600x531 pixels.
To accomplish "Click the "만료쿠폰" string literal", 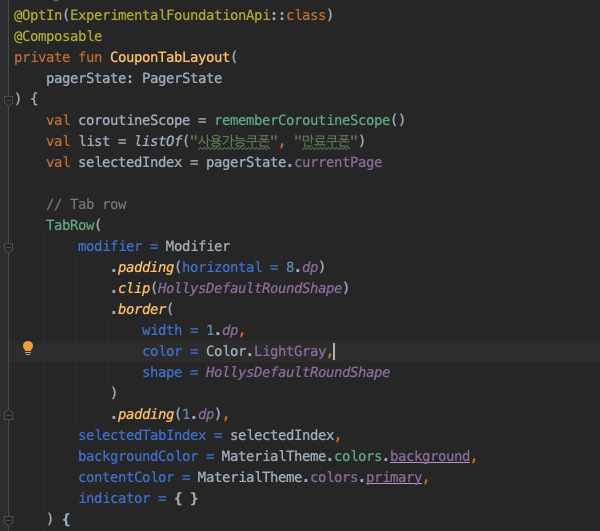I will coord(326,142).
